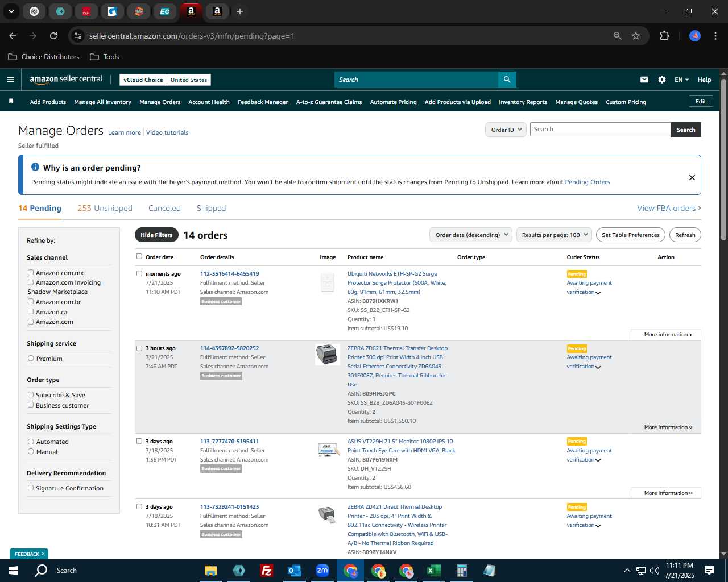
Task: Check the Business customer filter
Action: 31,405
